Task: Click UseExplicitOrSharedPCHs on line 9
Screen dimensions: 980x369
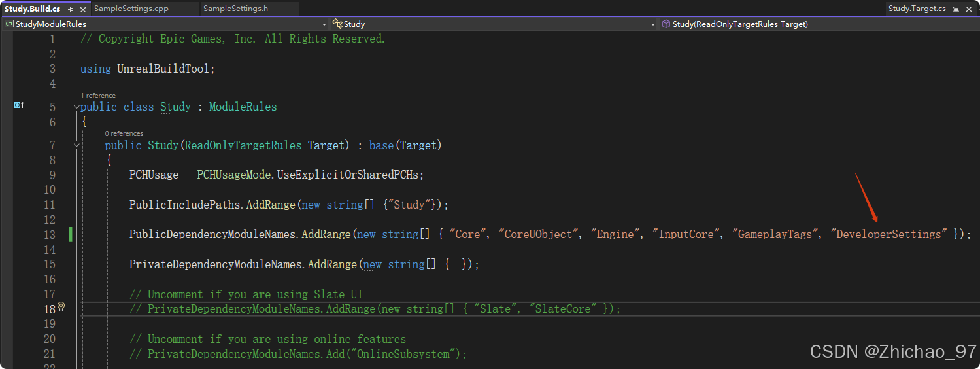Action: [x=348, y=175]
